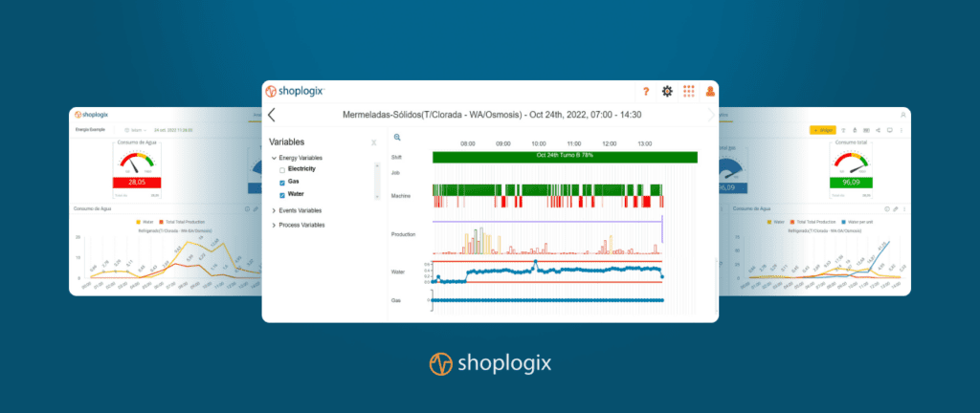This screenshot has width=980, height=413.
Task: Select the Energía Example tab in left window
Action: coord(91,130)
